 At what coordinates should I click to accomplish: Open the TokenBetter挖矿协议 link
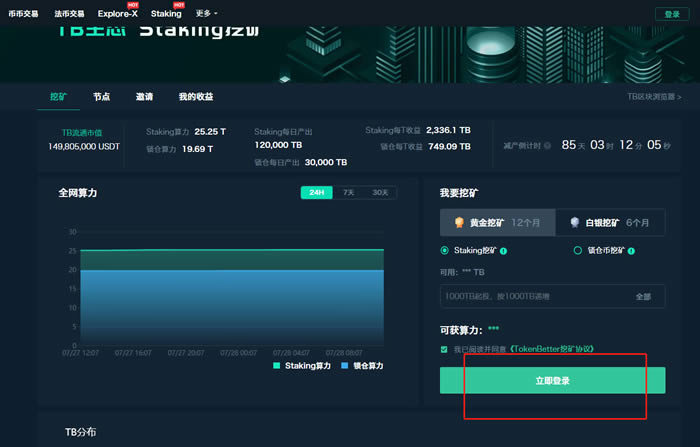(x=552, y=349)
